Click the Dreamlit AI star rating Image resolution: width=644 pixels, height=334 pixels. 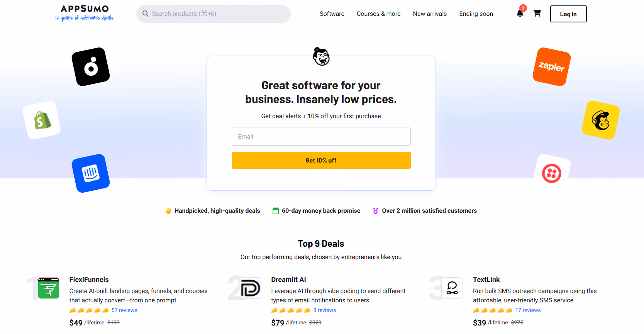tap(291, 310)
